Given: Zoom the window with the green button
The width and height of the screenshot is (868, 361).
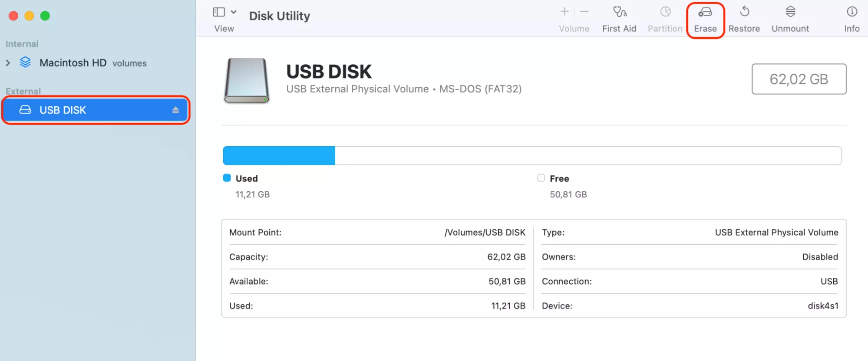Looking at the screenshot, I should pyautogui.click(x=45, y=16).
